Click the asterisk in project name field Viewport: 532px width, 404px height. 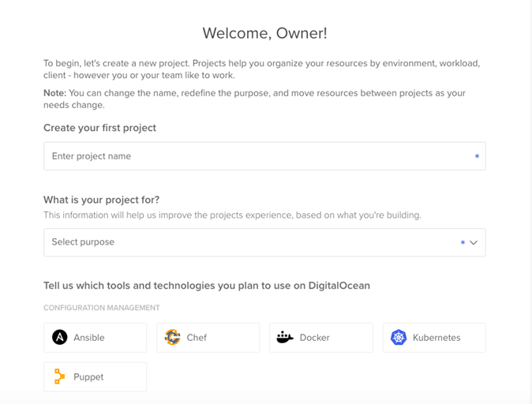tap(477, 156)
